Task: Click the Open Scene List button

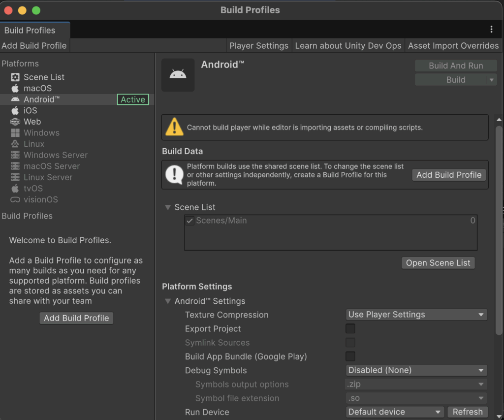Action: pyautogui.click(x=438, y=263)
